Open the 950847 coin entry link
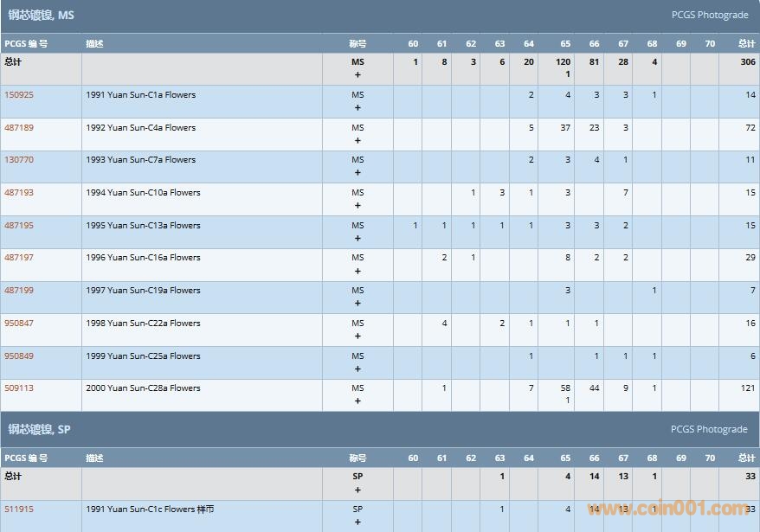The height and width of the screenshot is (532, 760). coord(19,324)
